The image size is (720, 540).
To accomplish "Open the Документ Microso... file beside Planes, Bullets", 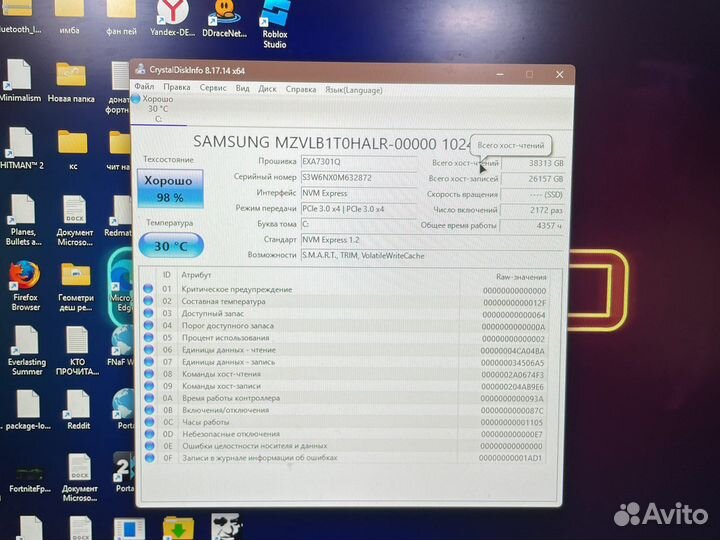I will click(75, 221).
